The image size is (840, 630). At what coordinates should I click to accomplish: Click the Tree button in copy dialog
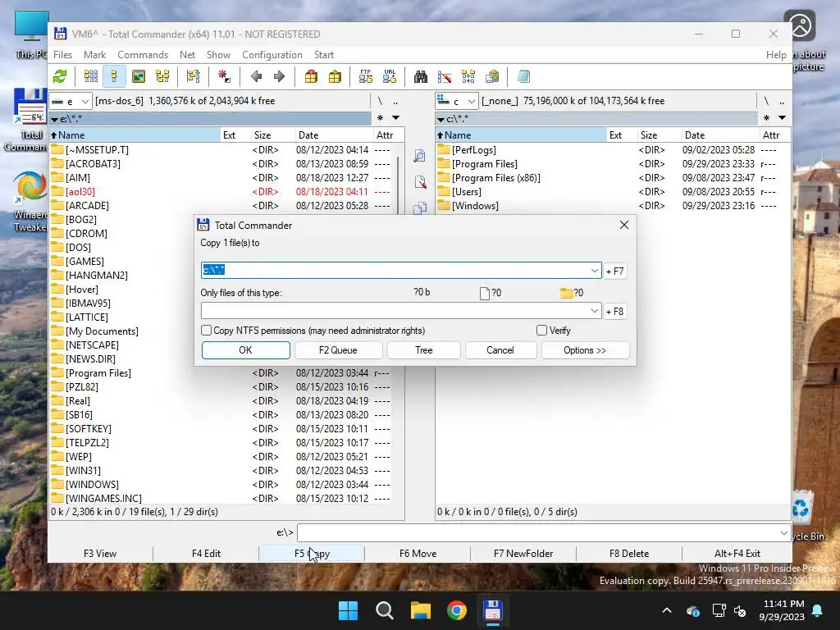(424, 350)
